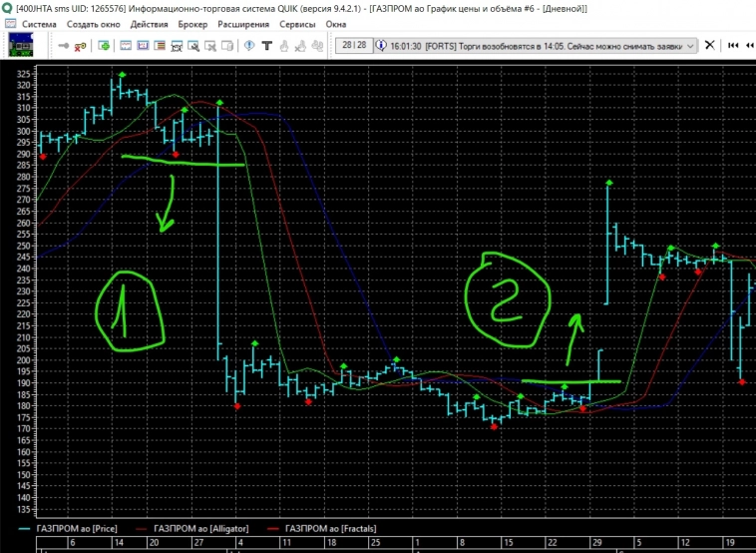Click the bold T toolbar icon
The height and width of the screenshot is (553, 756).
click(266, 46)
